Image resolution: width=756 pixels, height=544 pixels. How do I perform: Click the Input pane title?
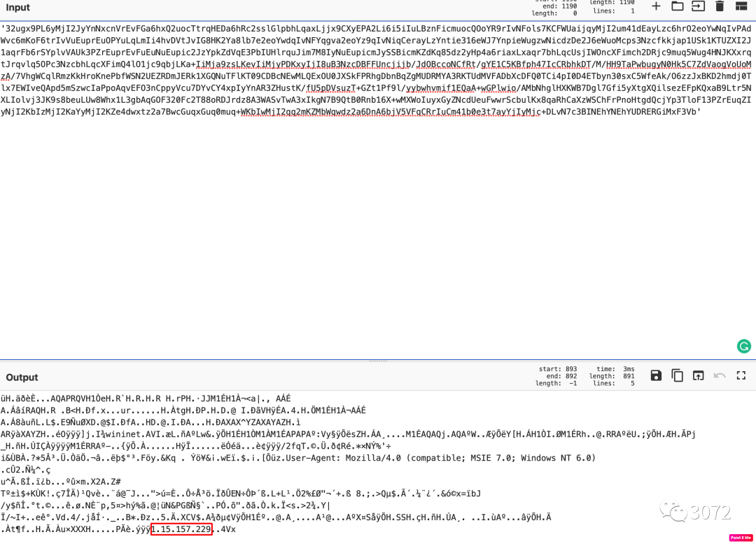pos(17,7)
